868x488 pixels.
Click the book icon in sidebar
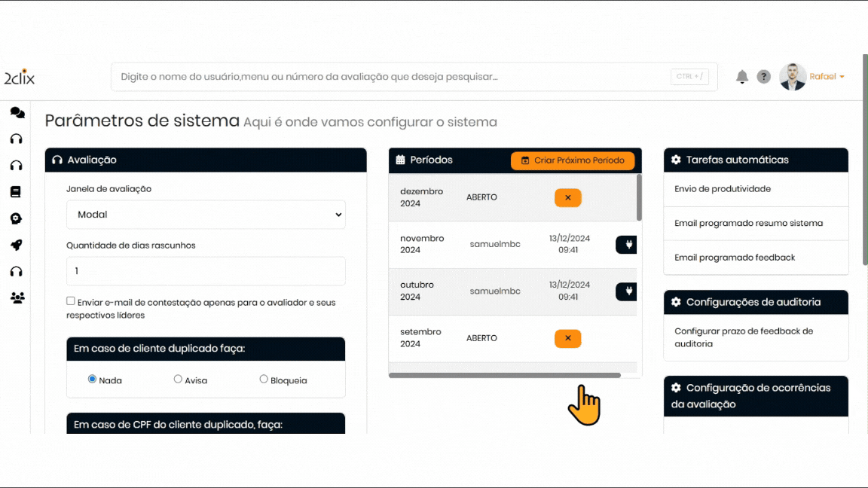[x=16, y=192]
